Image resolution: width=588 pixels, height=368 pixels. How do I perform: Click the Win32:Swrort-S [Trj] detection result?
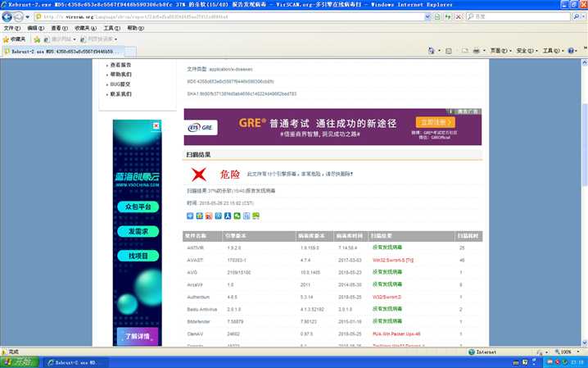tap(393, 260)
